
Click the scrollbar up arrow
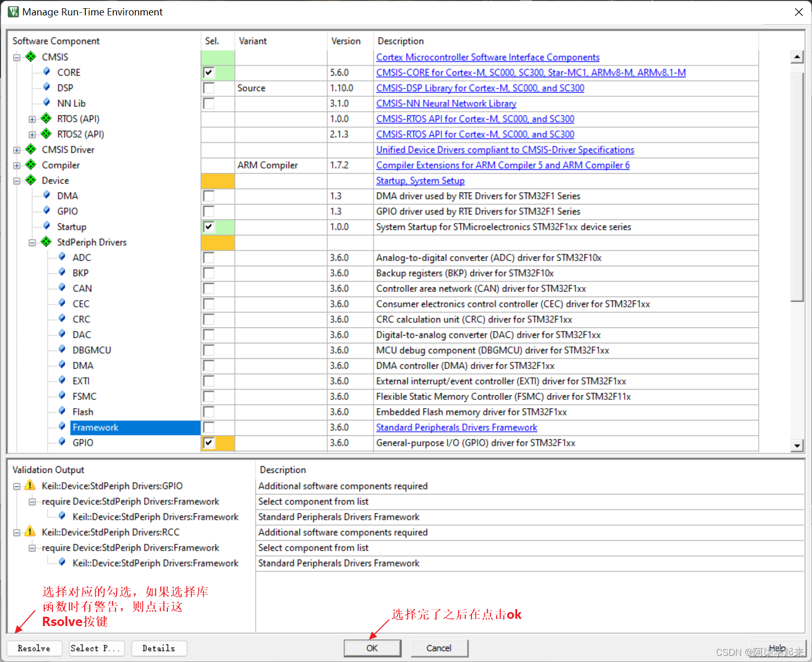[797, 57]
